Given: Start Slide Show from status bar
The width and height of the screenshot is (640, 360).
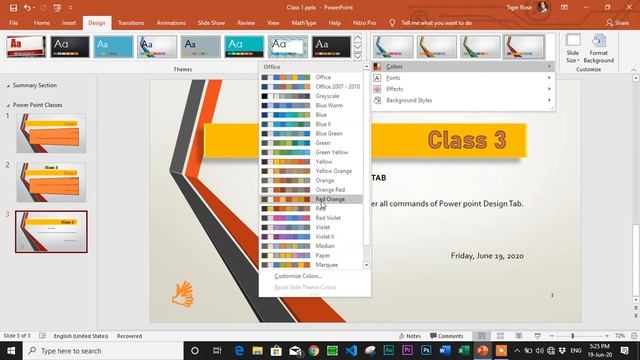Looking at the screenshot, I should coord(537,336).
